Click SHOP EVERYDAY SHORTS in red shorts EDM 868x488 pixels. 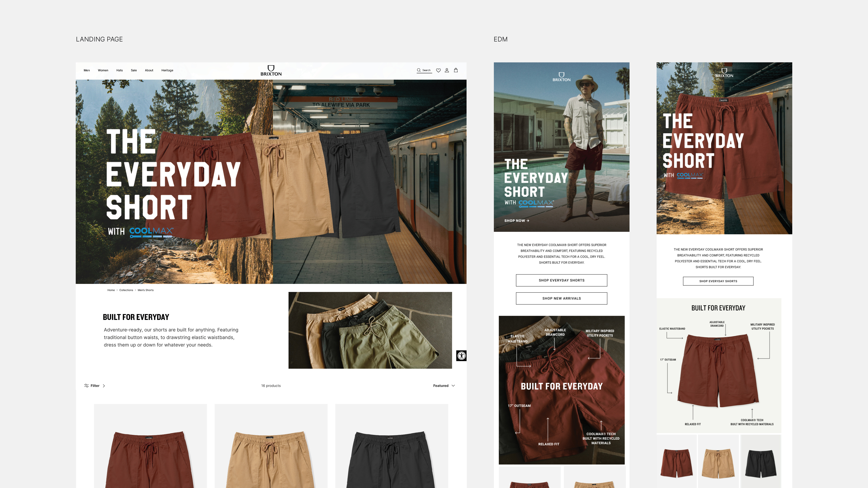pyautogui.click(x=718, y=281)
